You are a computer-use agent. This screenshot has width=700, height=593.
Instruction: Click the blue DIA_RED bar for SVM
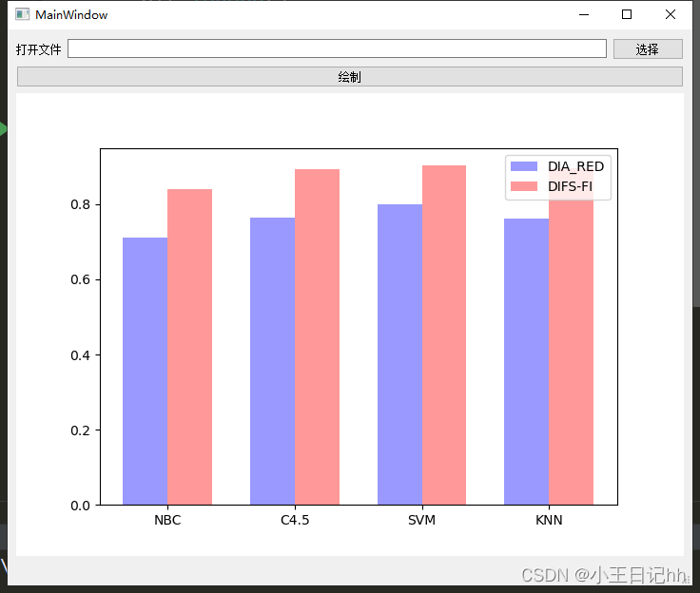point(399,354)
